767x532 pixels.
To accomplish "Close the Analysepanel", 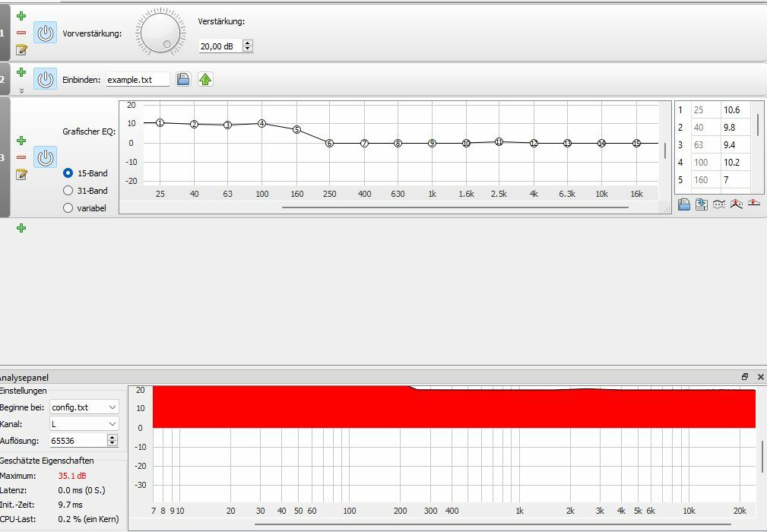I will pos(761,376).
